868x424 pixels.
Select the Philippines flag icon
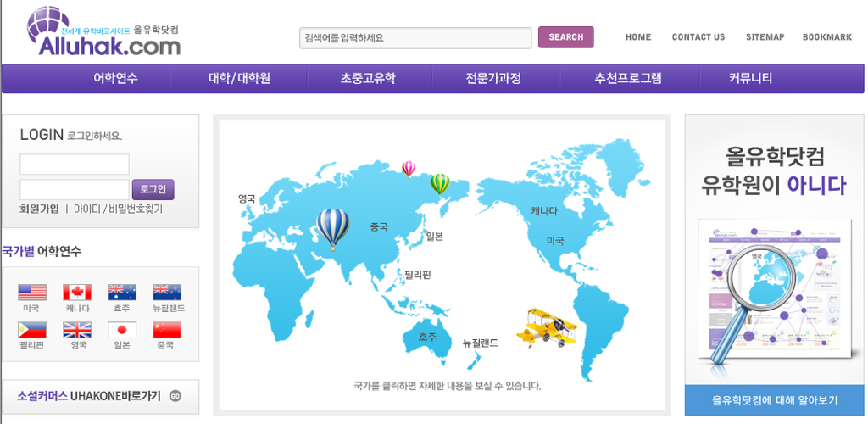(x=32, y=330)
